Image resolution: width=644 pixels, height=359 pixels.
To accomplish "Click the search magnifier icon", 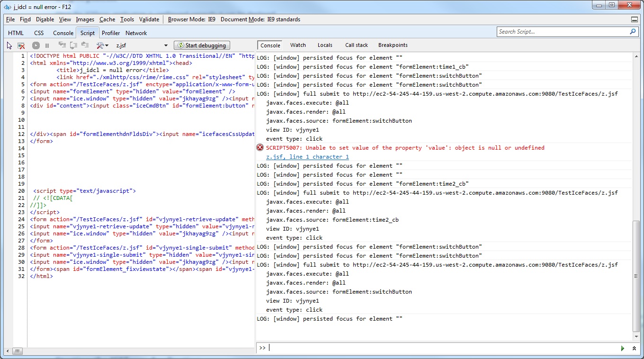I will coord(633,32).
